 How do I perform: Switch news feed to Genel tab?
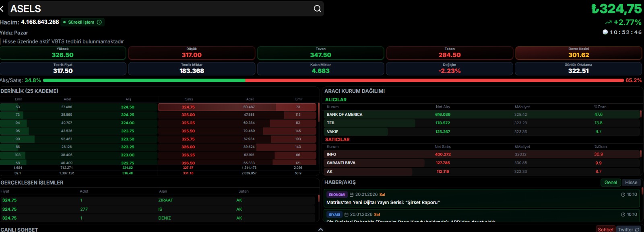[611, 183]
